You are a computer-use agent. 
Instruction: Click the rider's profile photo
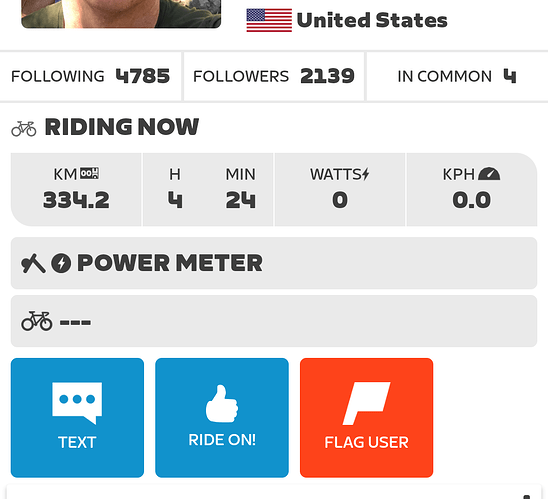[121, 14]
